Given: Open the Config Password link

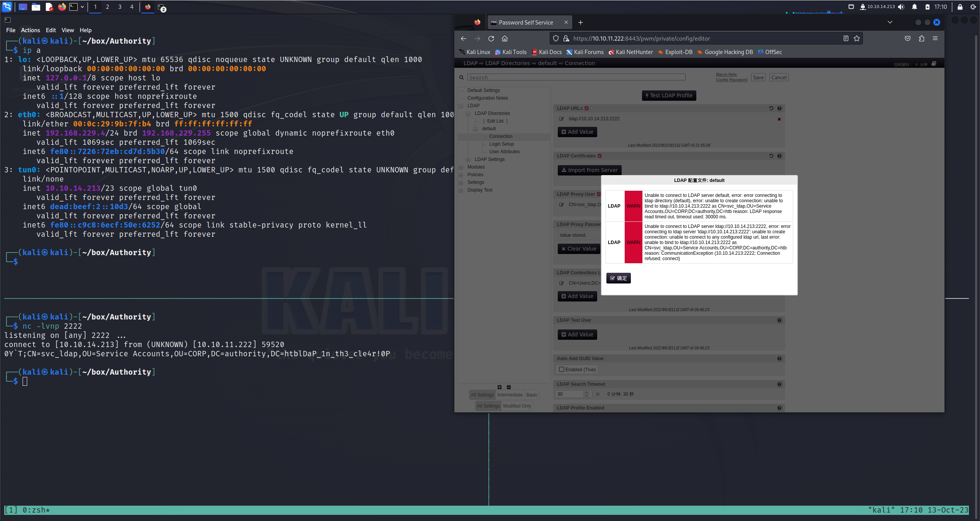Looking at the screenshot, I should pyautogui.click(x=732, y=80).
